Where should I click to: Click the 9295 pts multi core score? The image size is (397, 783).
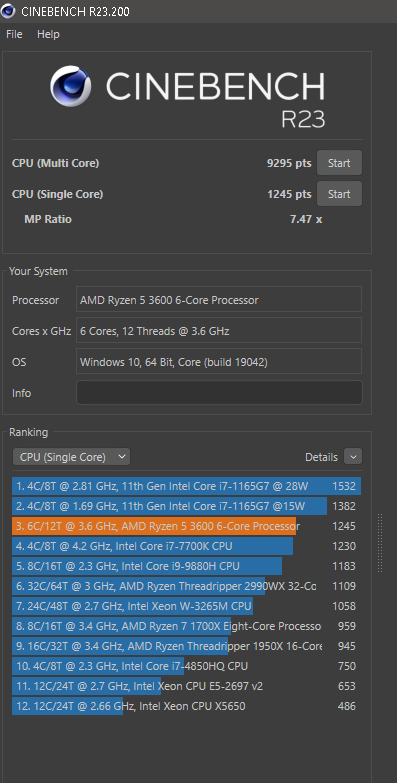(289, 163)
